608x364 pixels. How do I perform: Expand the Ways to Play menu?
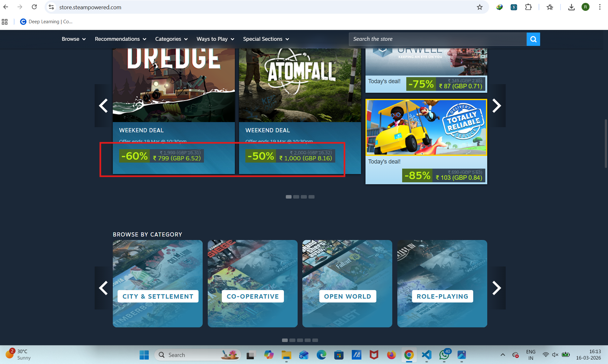coord(215,39)
